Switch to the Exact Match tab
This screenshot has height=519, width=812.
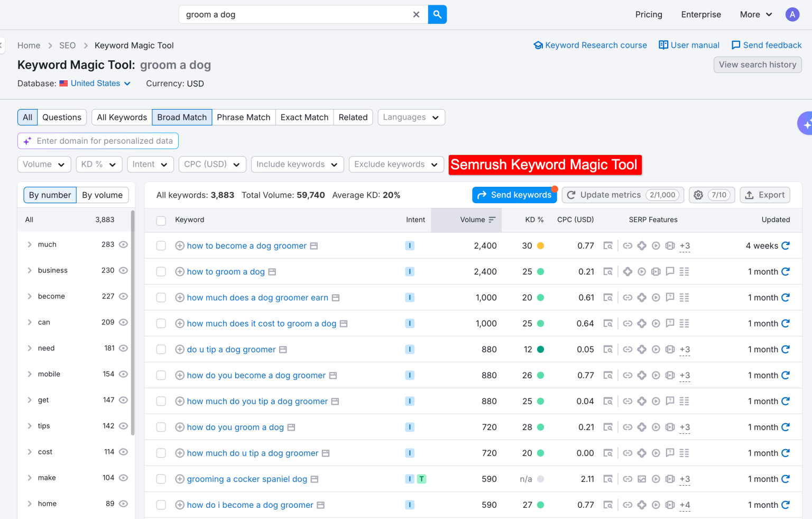click(304, 117)
